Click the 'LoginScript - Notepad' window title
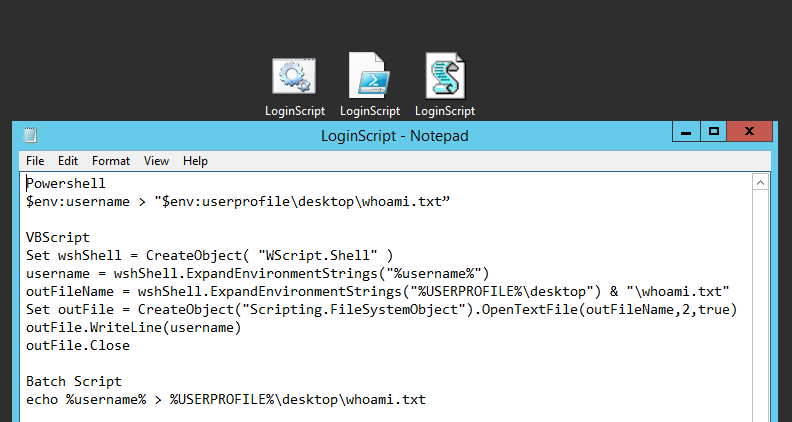This screenshot has width=792, height=422. pos(394,136)
